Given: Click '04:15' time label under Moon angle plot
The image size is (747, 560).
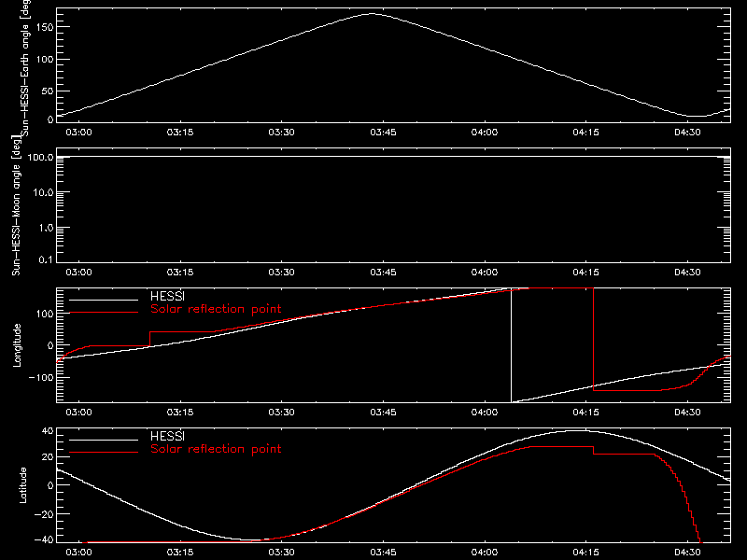Looking at the screenshot, I should (x=586, y=273).
